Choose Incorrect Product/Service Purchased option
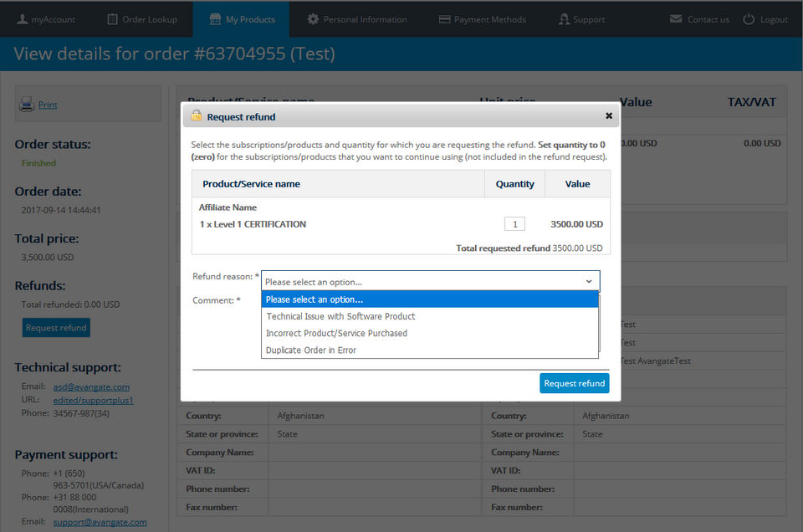The image size is (803, 532). coord(336,333)
